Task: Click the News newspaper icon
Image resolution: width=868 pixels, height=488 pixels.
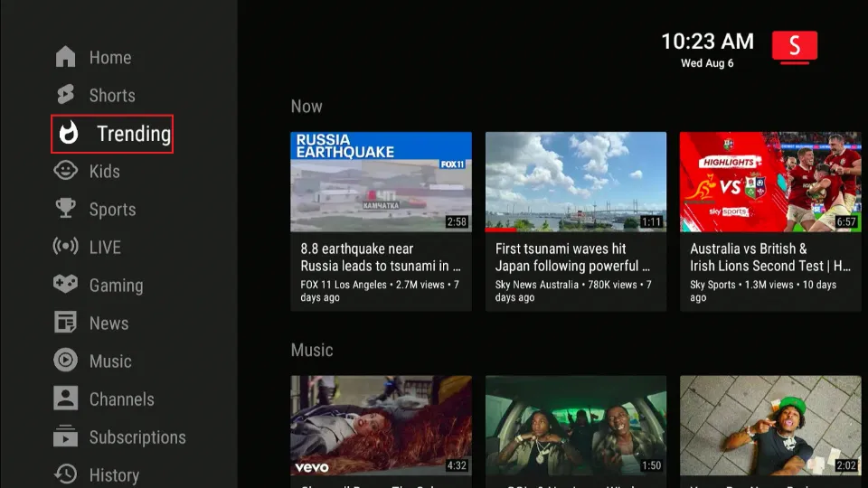Action: tap(65, 322)
